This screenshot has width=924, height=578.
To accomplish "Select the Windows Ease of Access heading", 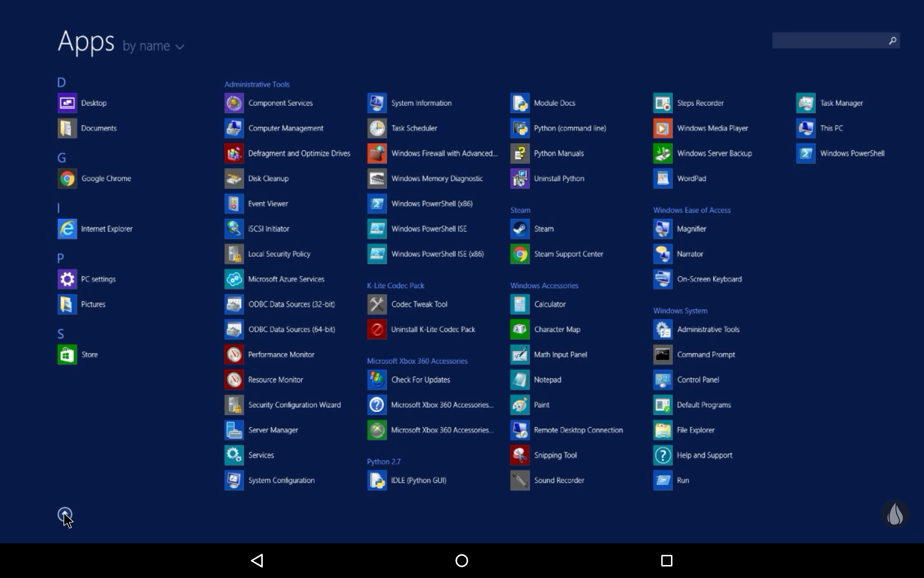I will pos(692,210).
